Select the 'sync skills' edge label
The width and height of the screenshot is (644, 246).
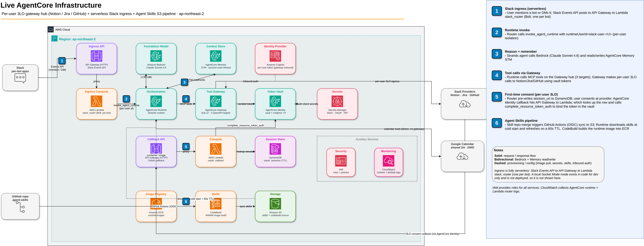245,206
